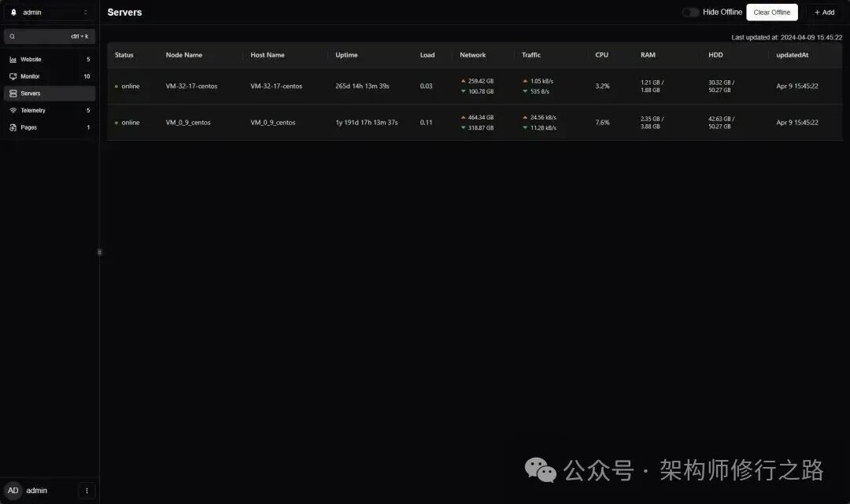
Task: Sort by the Load column header
Action: click(x=427, y=55)
